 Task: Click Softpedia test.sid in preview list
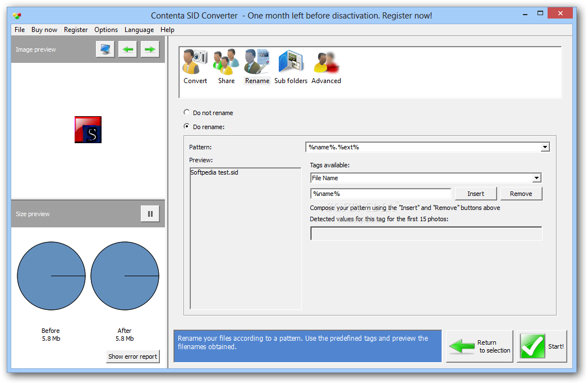[x=214, y=172]
